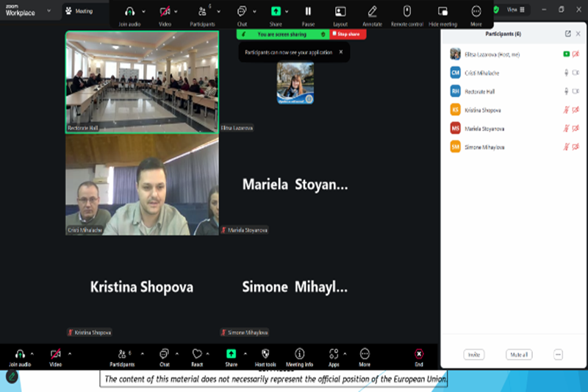Open the View dropdown at top right
588x392 pixels.
click(x=517, y=10)
